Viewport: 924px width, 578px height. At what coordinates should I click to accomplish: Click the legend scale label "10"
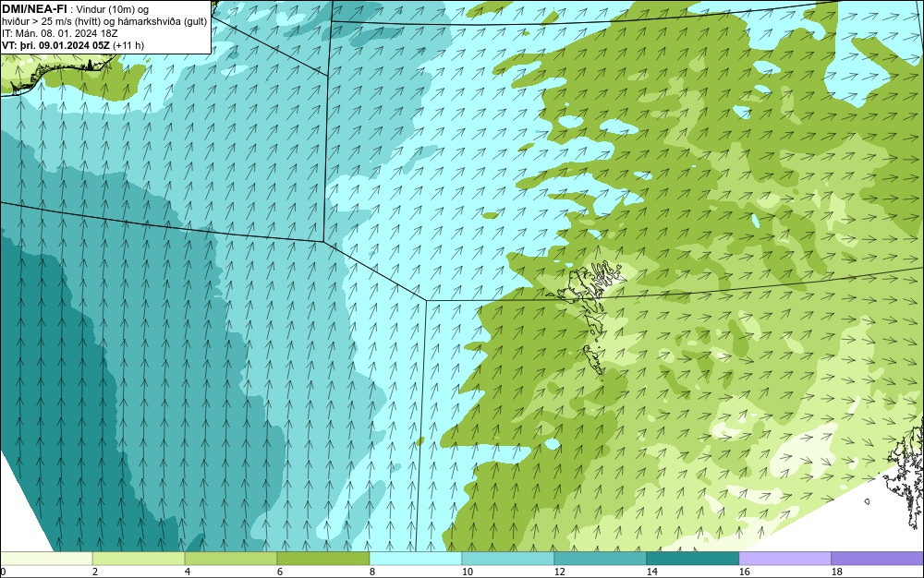[x=468, y=572]
